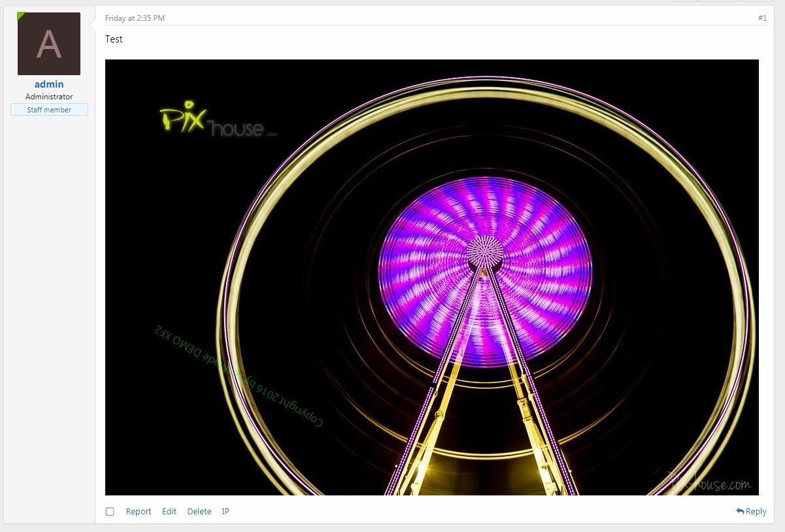Delete the post
785x532 pixels.
tap(199, 512)
